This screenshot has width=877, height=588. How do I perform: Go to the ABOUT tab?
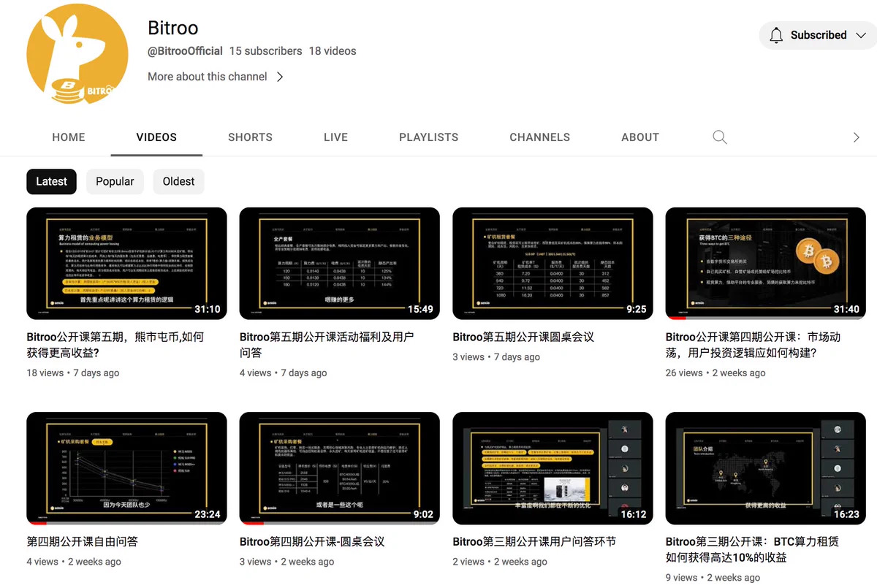640,137
